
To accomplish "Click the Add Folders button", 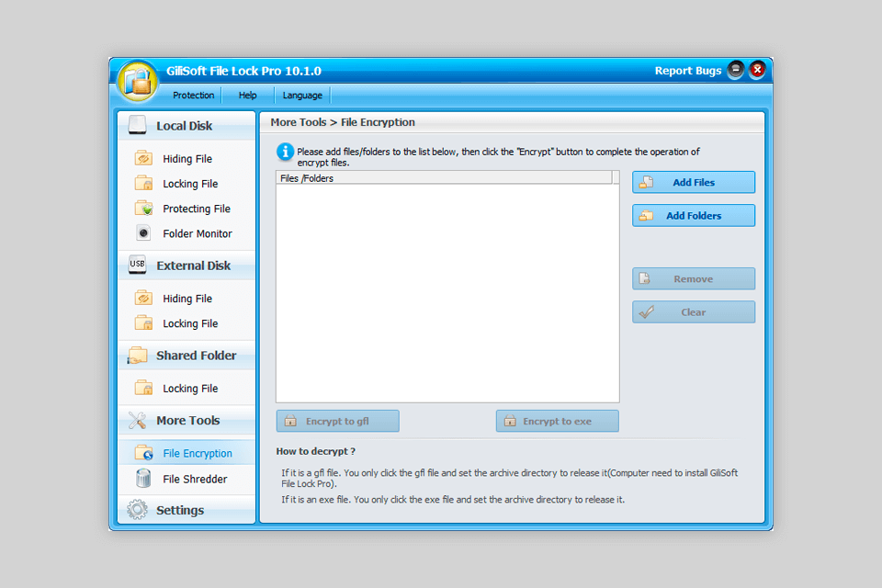I will click(x=694, y=216).
